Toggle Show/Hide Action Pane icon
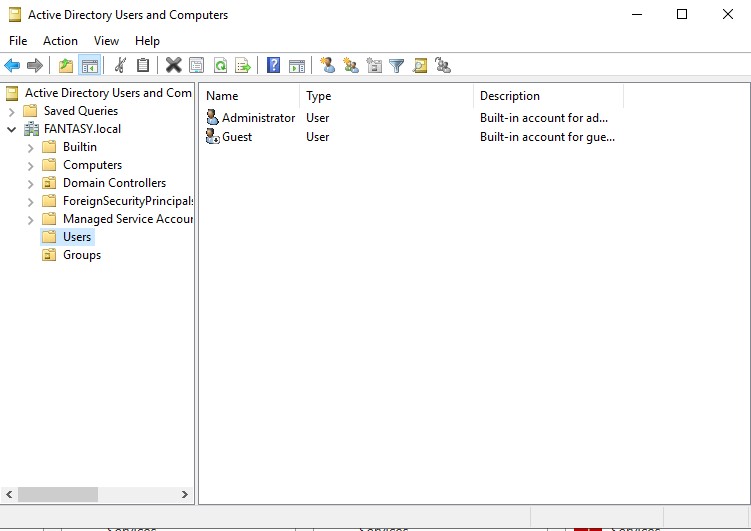Image resolution: width=751 pixels, height=531 pixels. click(x=297, y=65)
